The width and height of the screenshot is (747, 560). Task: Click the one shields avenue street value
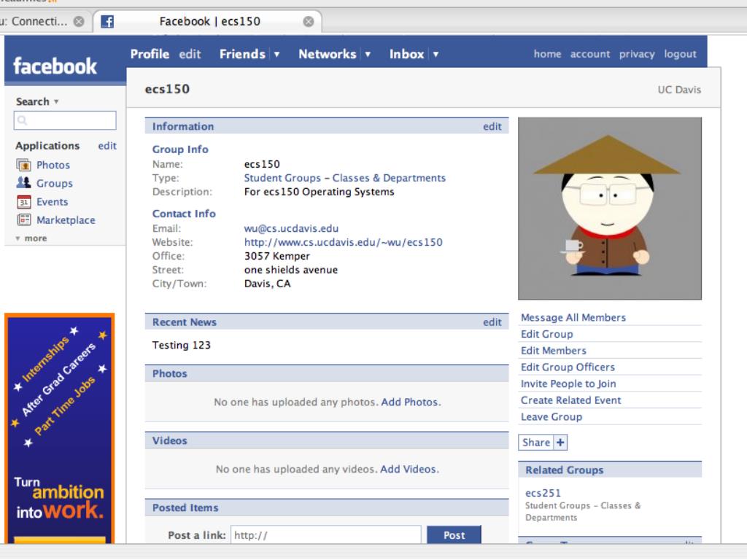coord(291,270)
